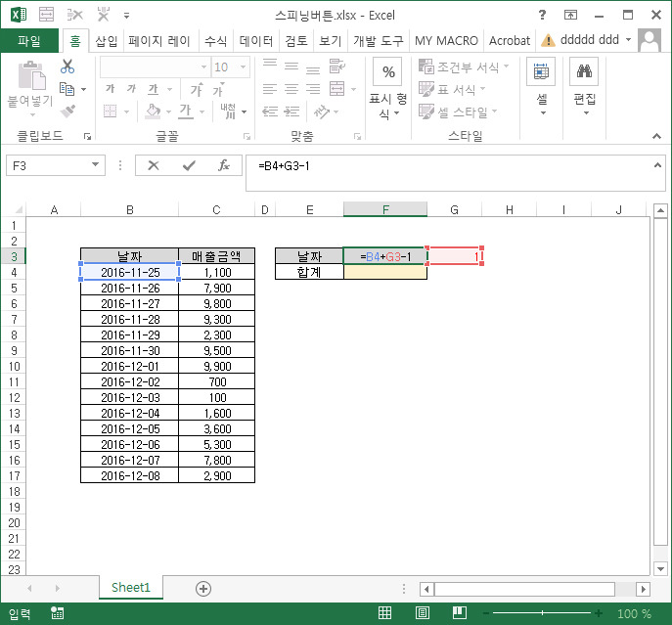The width and height of the screenshot is (672, 625).
Task: Click the Copy icon in clipboard group
Action: coord(67,89)
